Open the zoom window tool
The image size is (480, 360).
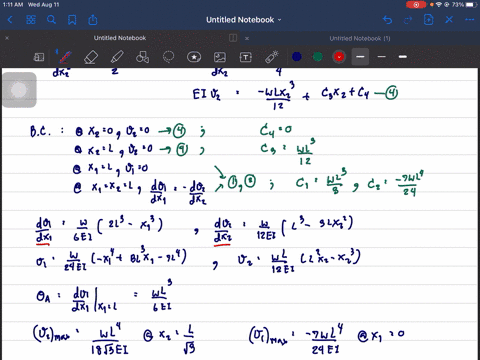[39, 57]
